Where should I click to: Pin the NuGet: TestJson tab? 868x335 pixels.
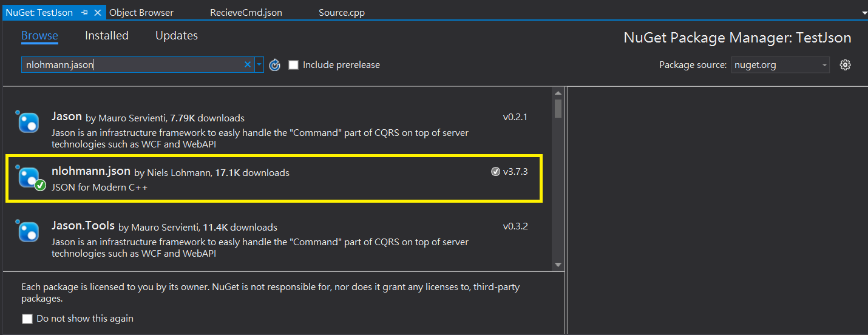85,12
